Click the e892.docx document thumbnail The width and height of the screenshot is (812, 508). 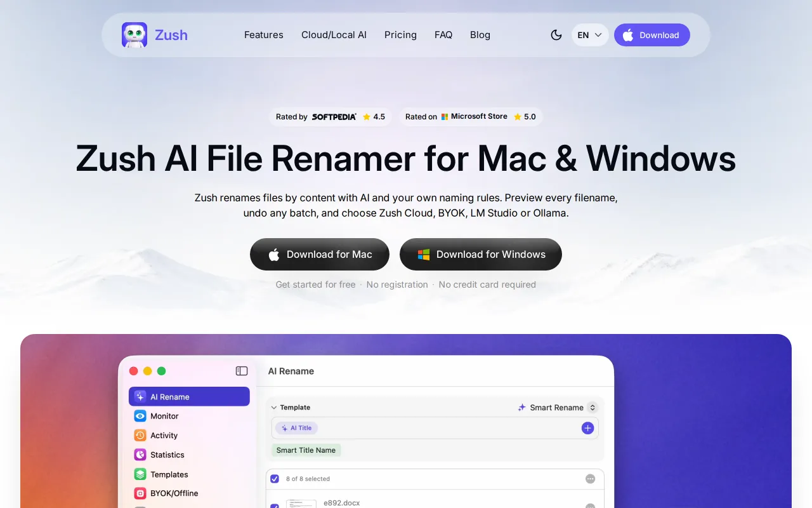301,504
